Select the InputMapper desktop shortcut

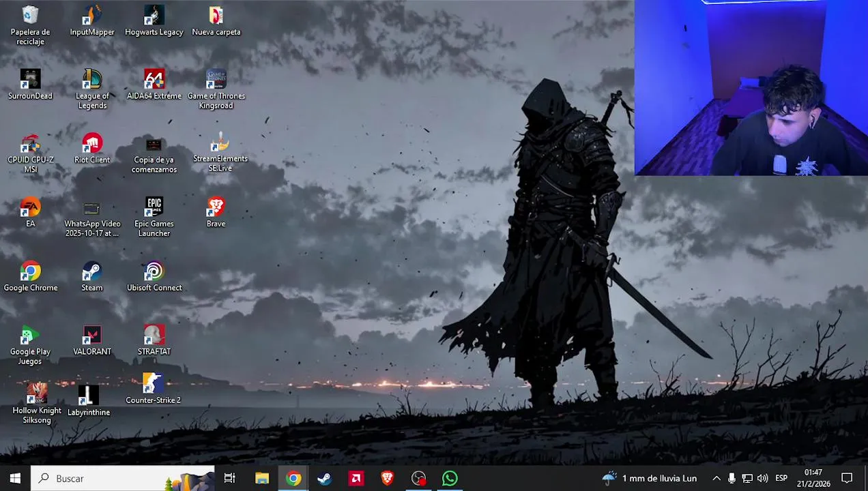92,20
